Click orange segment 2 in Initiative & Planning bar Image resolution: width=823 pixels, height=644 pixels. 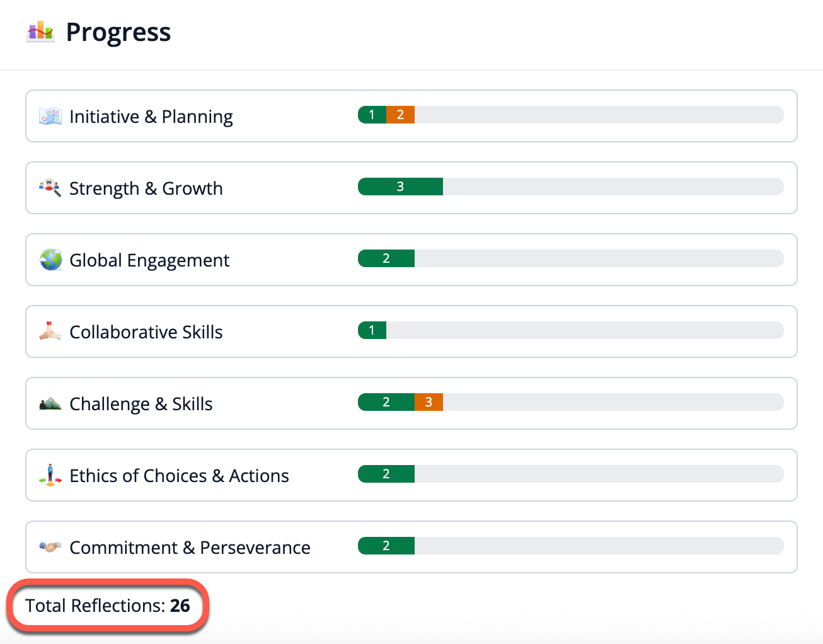[400, 115]
